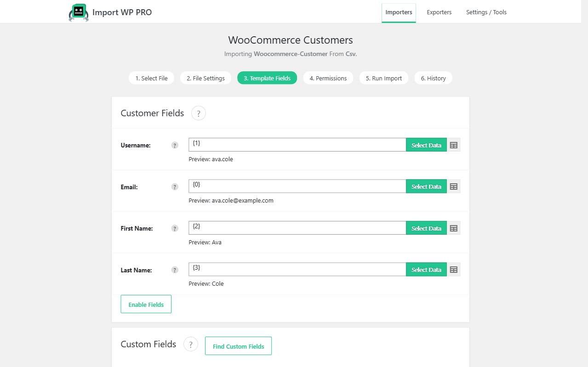This screenshot has width=588, height=367.
Task: Click the Username field help icon
Action: point(175,146)
